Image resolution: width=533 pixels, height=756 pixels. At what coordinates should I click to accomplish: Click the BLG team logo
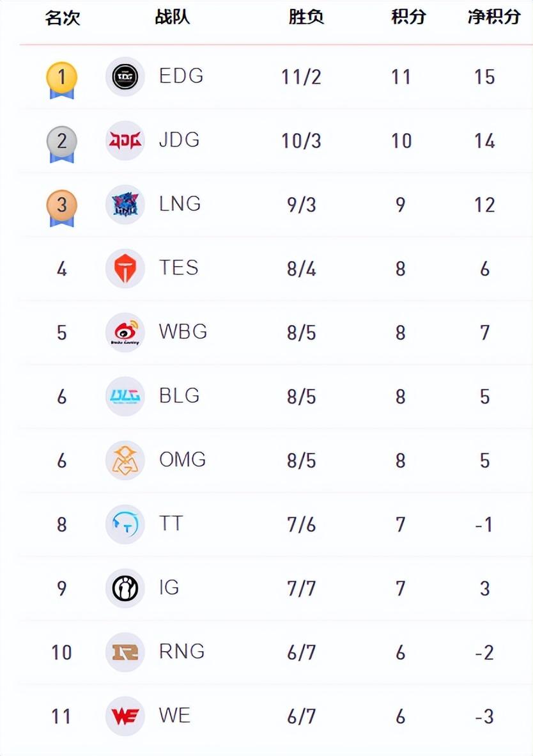125,397
